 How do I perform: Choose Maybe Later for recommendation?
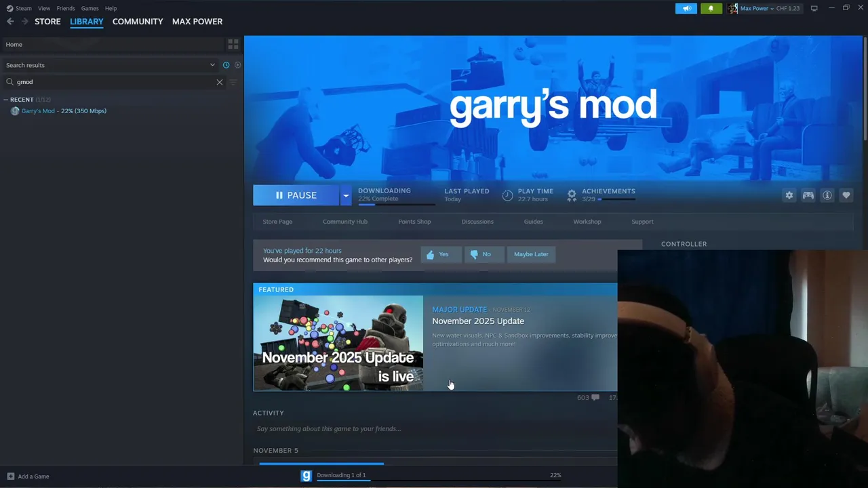[x=531, y=254]
